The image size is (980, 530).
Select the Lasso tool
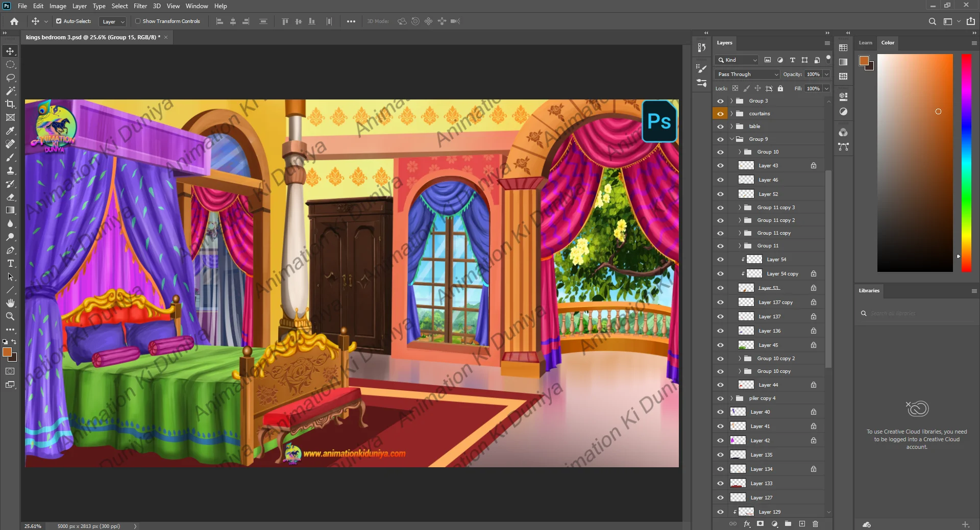click(x=10, y=78)
